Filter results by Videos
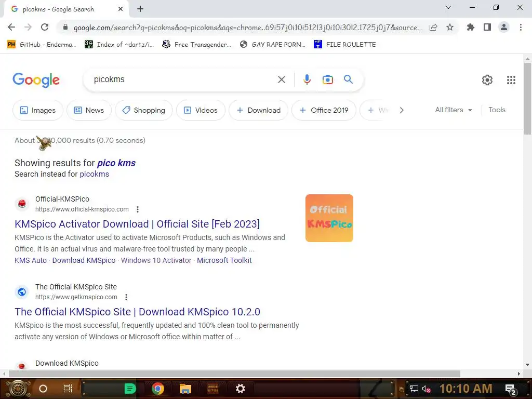532x399 pixels. click(201, 110)
